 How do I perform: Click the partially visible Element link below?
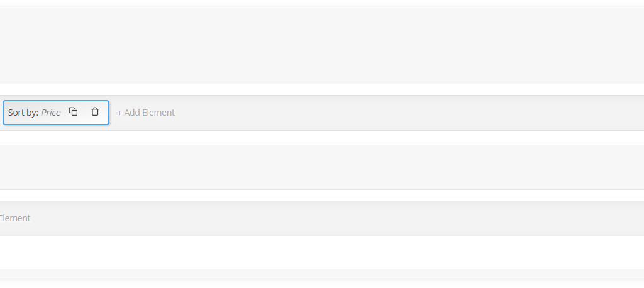(x=15, y=218)
